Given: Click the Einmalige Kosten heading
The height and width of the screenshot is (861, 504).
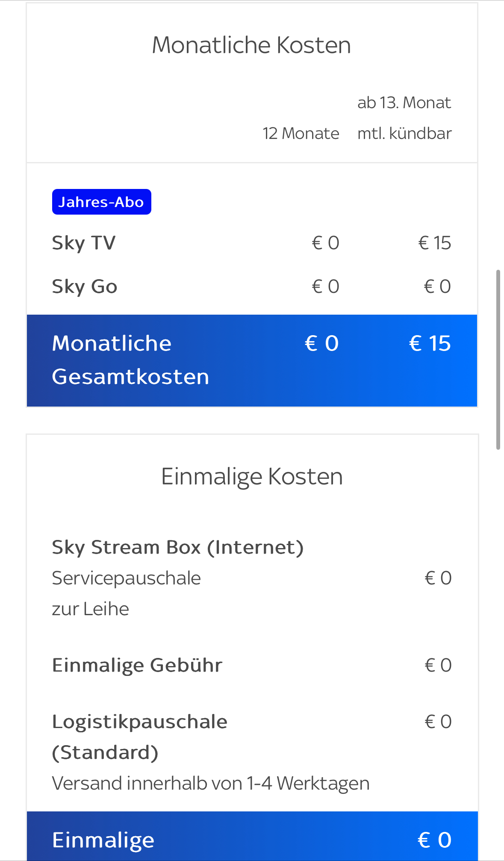Looking at the screenshot, I should (252, 476).
